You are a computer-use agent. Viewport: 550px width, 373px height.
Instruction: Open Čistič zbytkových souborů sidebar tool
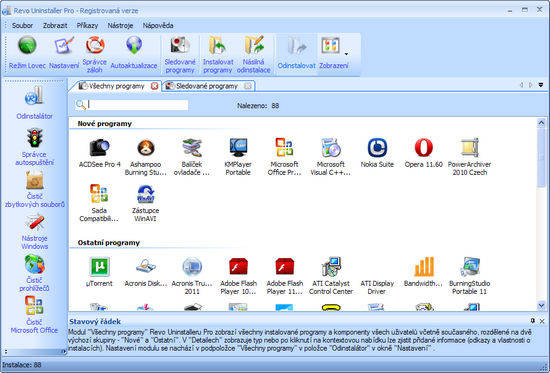(x=34, y=189)
